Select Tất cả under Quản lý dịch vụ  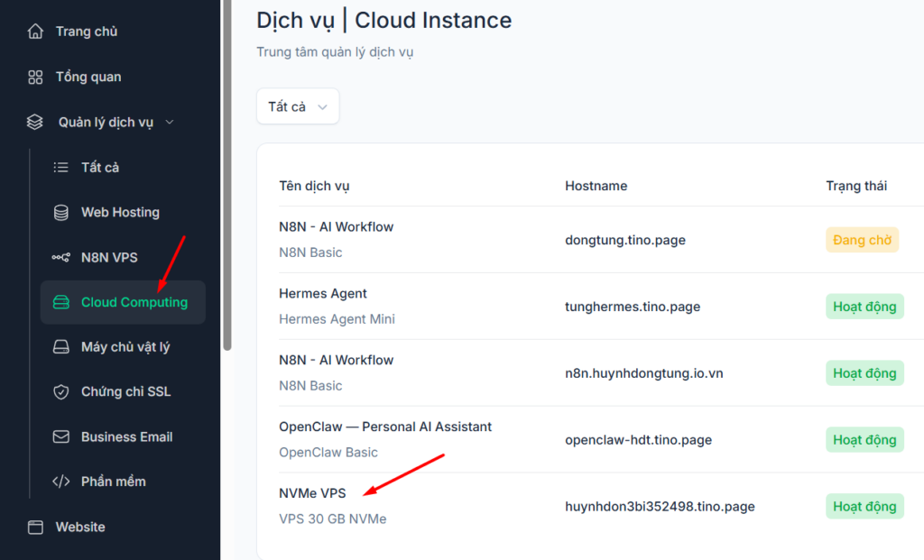(x=100, y=167)
